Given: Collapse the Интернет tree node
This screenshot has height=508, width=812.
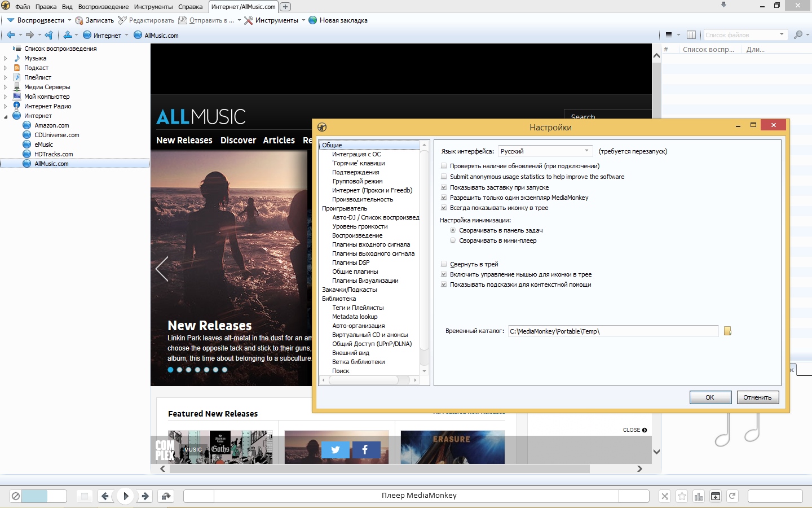Looking at the screenshot, I should tap(6, 116).
